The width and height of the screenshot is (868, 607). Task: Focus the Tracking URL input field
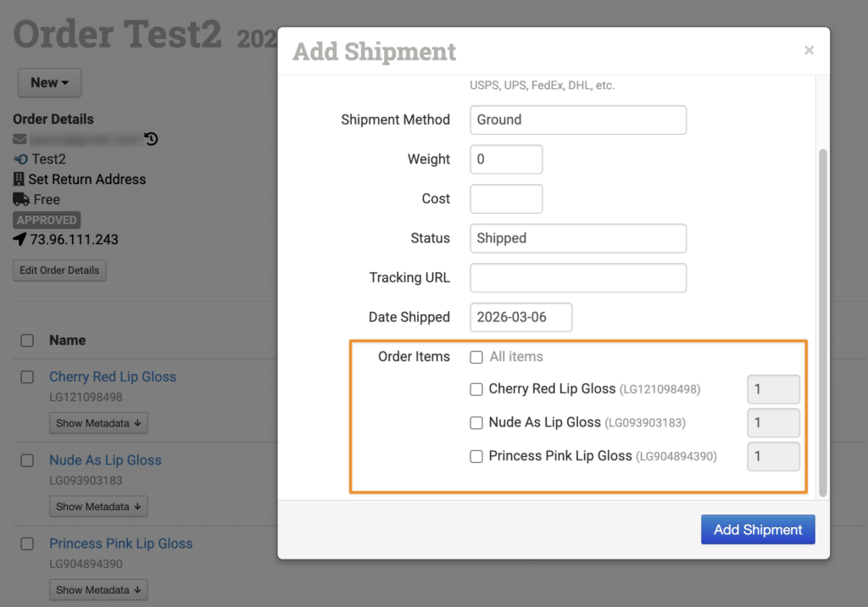point(577,278)
